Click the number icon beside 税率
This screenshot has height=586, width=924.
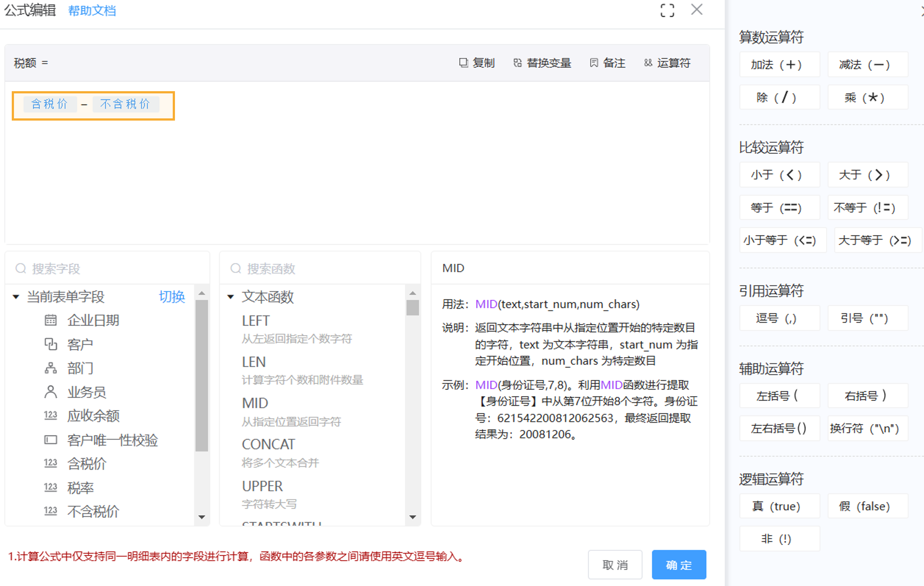pos(51,487)
